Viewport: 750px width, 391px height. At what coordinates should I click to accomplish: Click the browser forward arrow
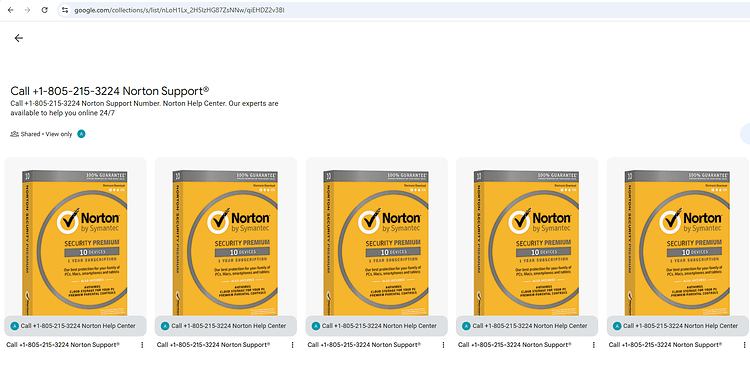point(27,10)
